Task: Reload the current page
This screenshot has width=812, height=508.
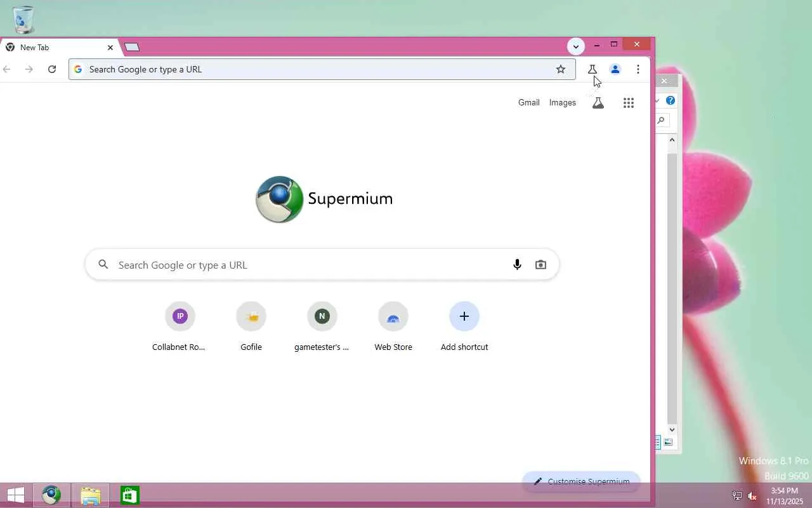Action: tap(52, 69)
